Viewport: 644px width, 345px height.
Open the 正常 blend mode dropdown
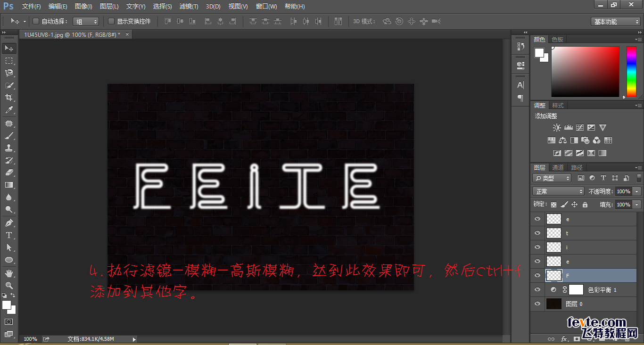click(x=558, y=191)
